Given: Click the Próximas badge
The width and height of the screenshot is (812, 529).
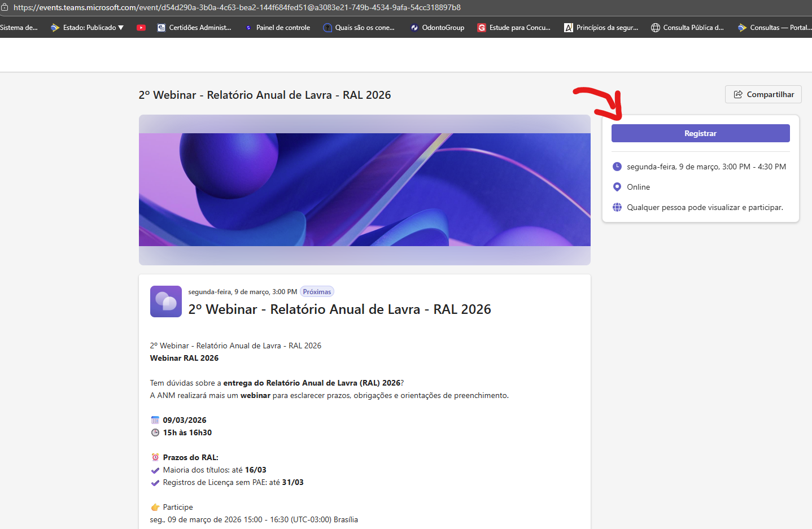Looking at the screenshot, I should tap(317, 291).
